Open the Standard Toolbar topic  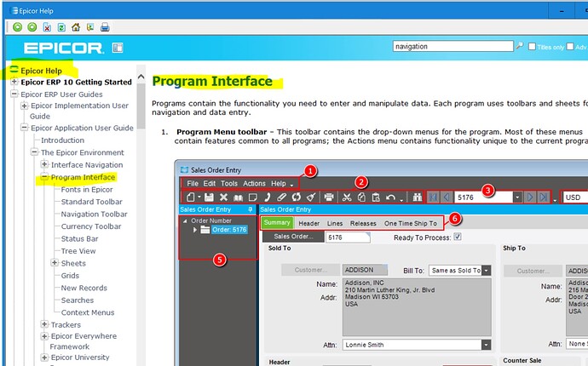(91, 202)
